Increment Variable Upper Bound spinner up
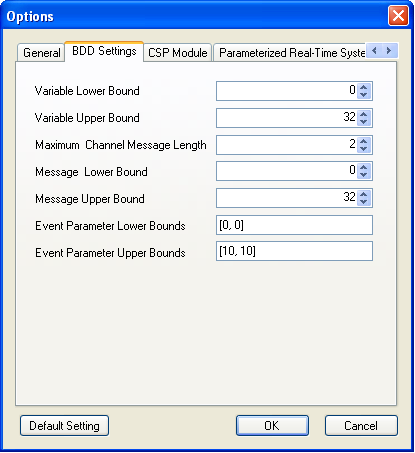 click(x=364, y=114)
